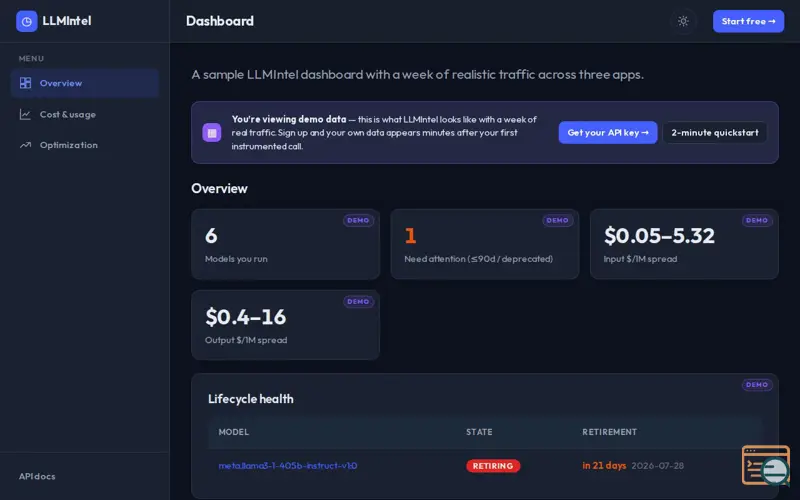This screenshot has width=800, height=500.
Task: Click the Overview grid icon in sidebar
Action: click(26, 83)
